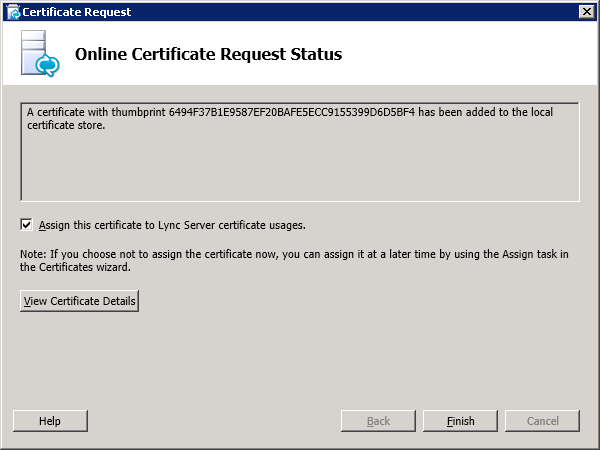Click the greyed-out Cancel button
This screenshot has width=600, height=450.
coord(542,421)
